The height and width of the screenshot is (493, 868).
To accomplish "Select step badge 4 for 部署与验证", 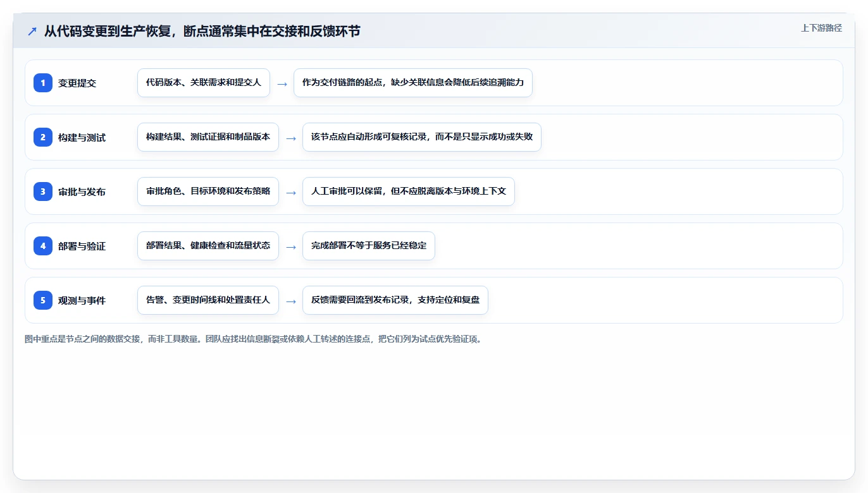I will point(43,246).
